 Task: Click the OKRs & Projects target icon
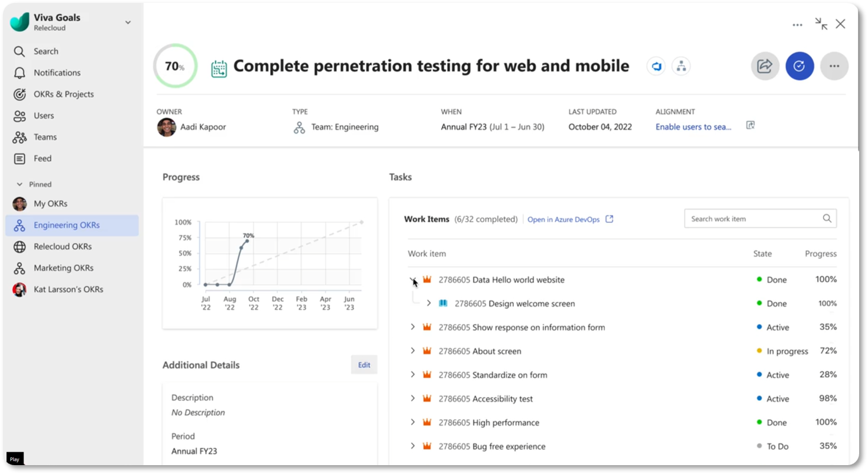tap(20, 94)
